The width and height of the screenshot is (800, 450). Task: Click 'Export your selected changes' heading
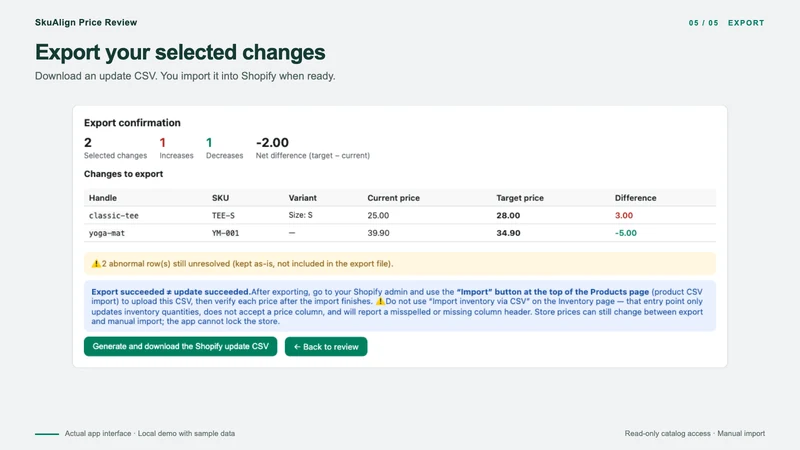(x=180, y=52)
